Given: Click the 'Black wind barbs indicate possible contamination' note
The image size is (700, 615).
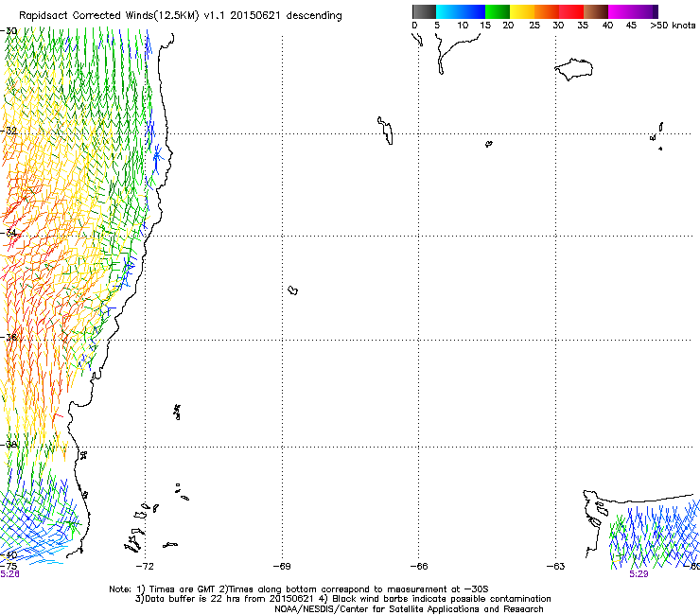Looking at the screenshot, I should tap(442, 599).
